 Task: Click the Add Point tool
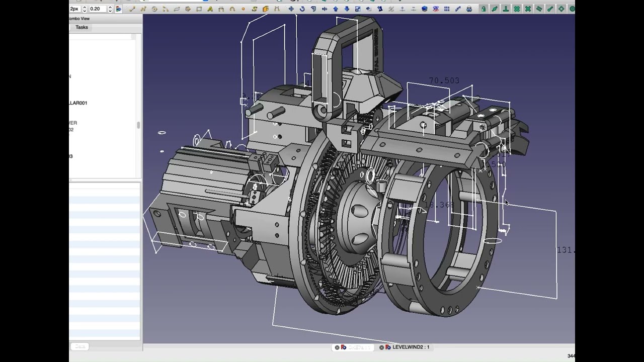click(x=402, y=9)
